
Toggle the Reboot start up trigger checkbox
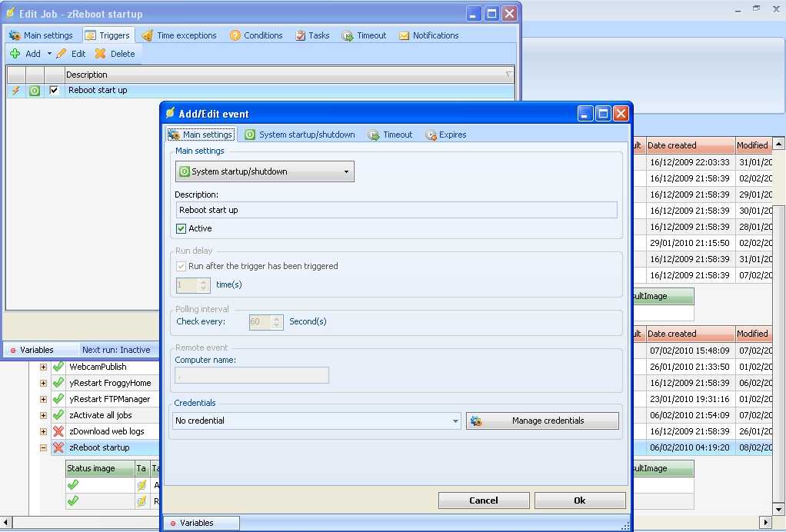54,90
